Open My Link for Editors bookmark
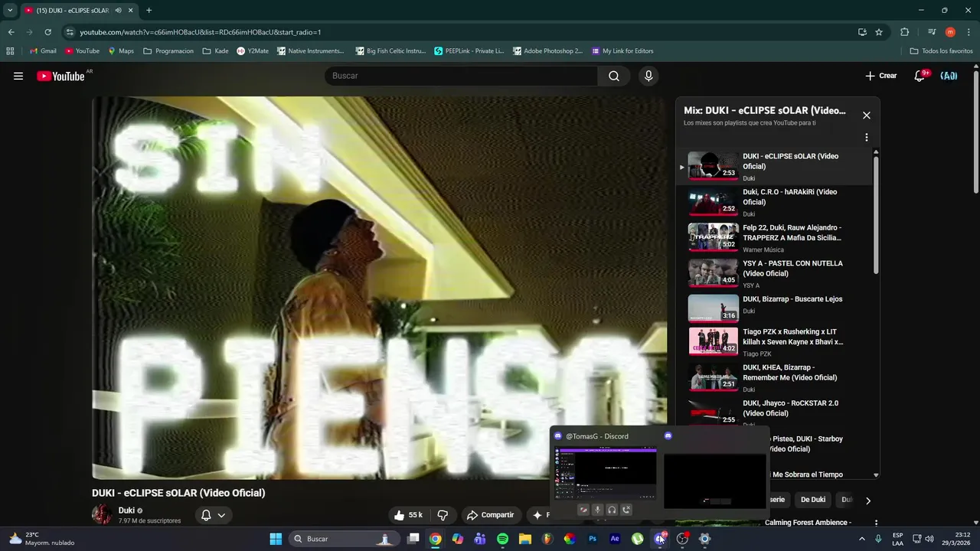Viewport: 980px width, 551px height. (x=622, y=51)
